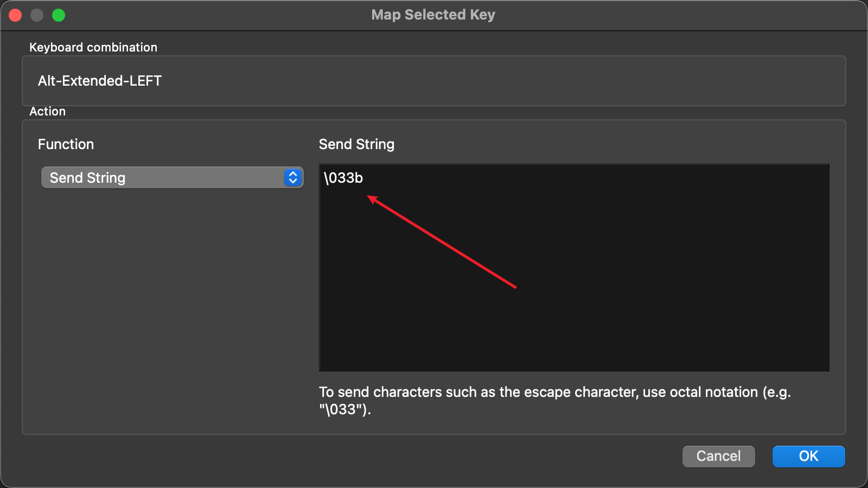Click the Keyboard combination section label
This screenshot has height=488, width=868.
[x=93, y=47]
